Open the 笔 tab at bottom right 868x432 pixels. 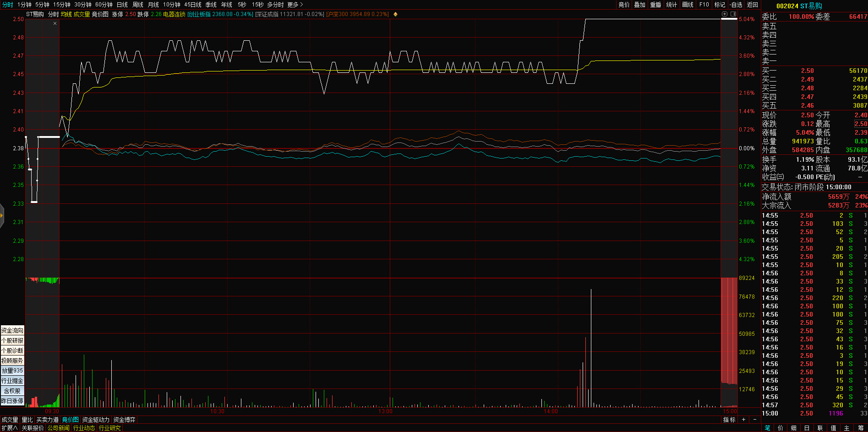click(767, 428)
